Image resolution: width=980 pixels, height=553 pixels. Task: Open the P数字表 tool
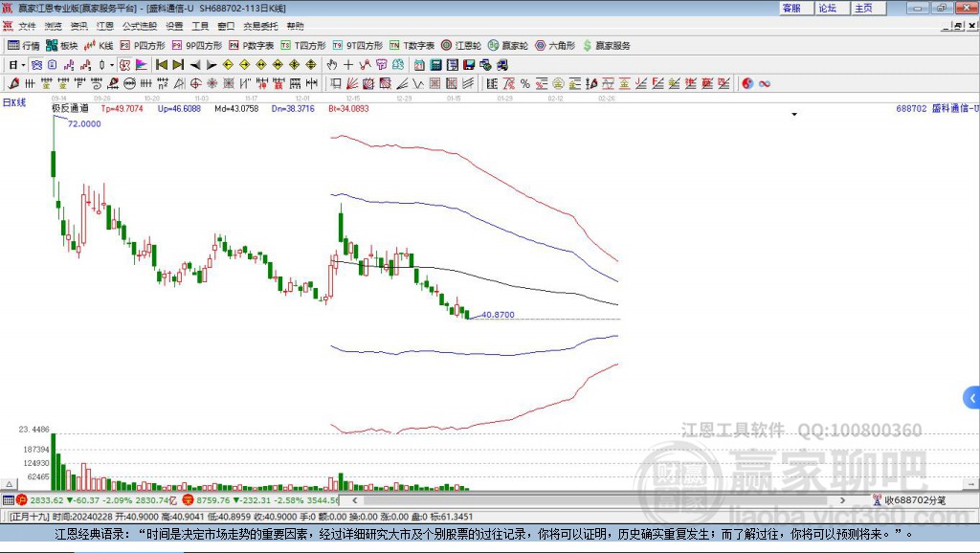(x=252, y=46)
